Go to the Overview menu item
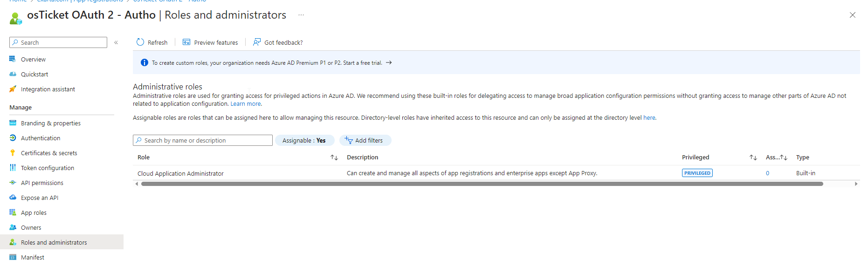This screenshot has width=868, height=267. [33, 59]
